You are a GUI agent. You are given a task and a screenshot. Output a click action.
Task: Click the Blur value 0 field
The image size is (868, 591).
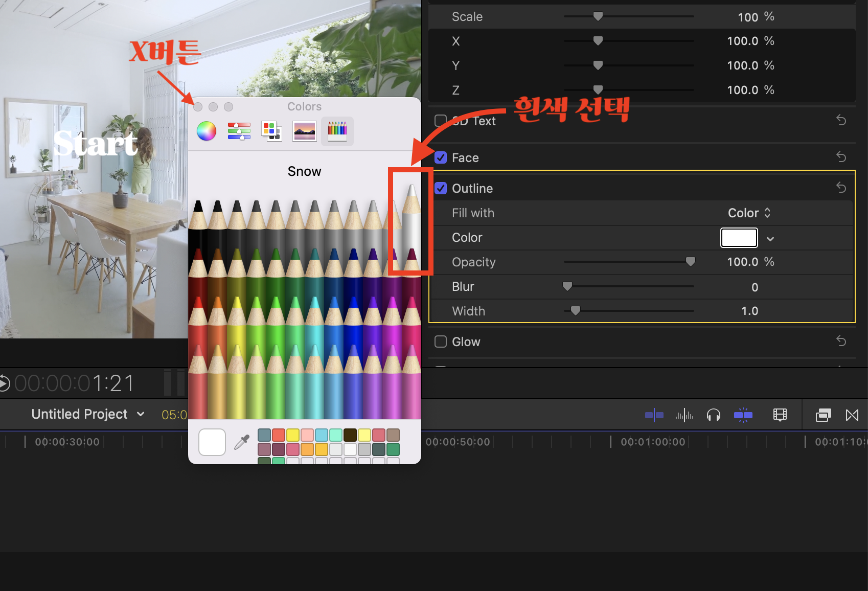[755, 287]
